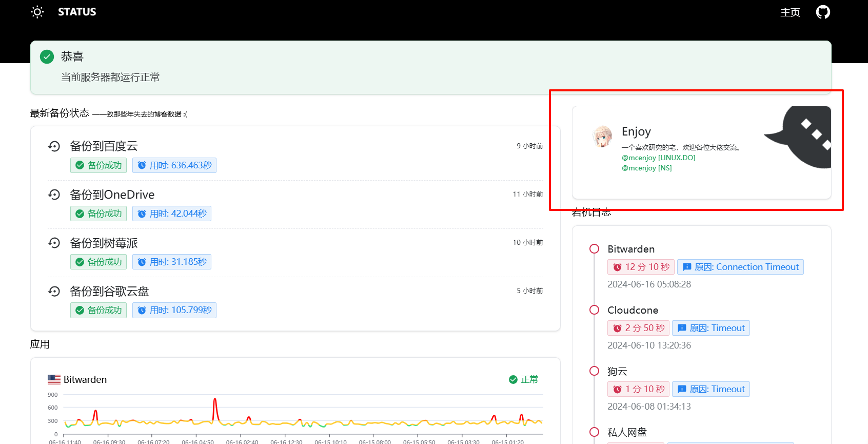Toggle the light/dark theme sun icon

[x=37, y=12]
